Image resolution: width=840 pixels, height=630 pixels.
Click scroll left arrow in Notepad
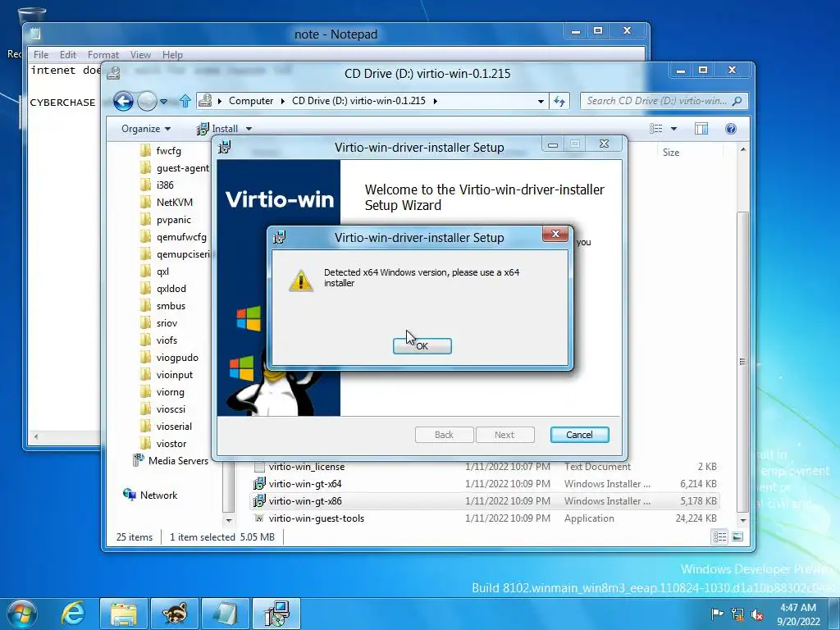point(36,436)
